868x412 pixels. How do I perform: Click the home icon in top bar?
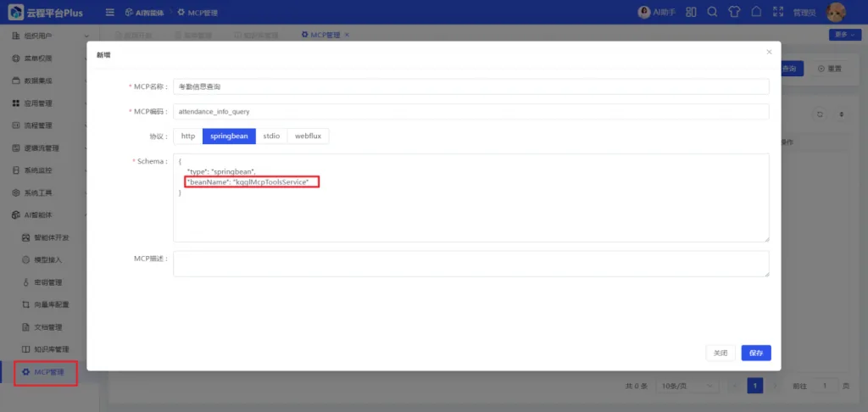[x=756, y=12]
